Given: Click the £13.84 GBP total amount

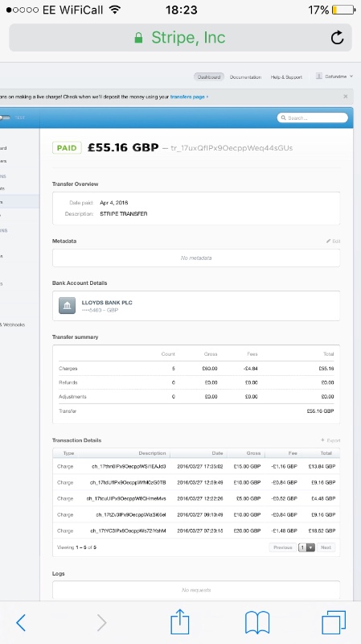Looking at the screenshot, I should (322, 467).
